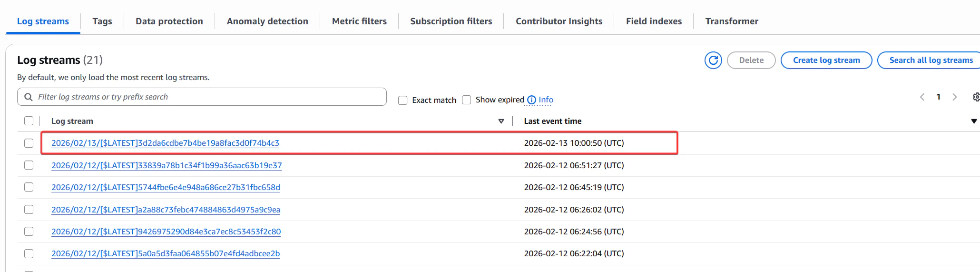Image resolution: width=980 pixels, height=272 pixels.
Task: Open the Tags tab
Action: (102, 21)
